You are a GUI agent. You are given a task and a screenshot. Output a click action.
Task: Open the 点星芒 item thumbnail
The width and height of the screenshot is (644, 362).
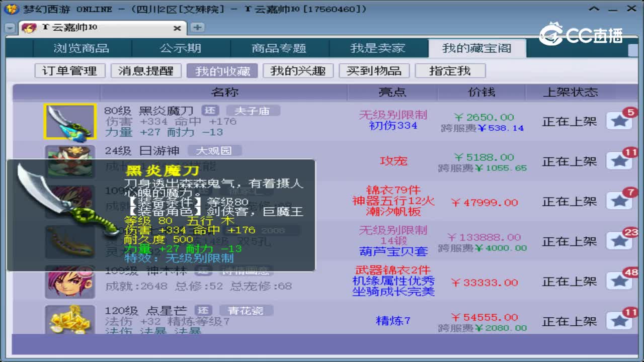(69, 319)
